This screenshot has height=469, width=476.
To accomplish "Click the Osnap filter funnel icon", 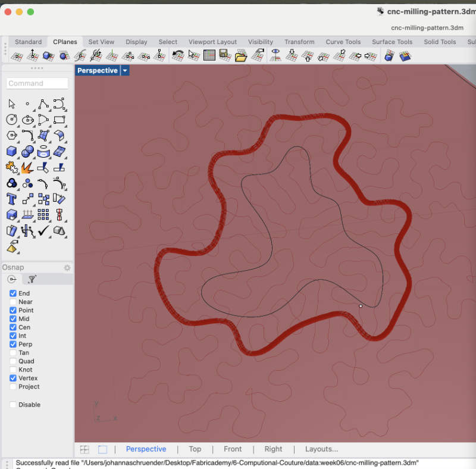I will [32, 279].
